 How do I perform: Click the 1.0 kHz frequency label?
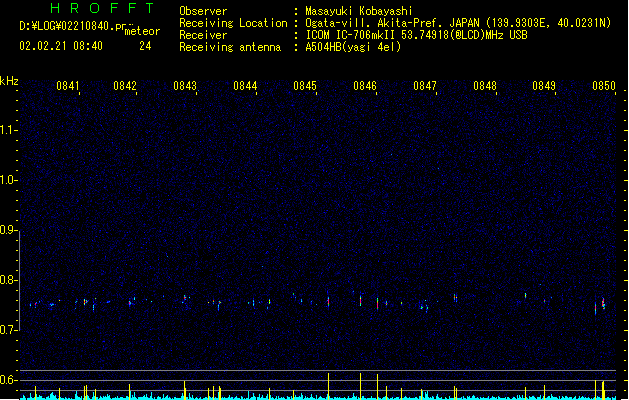click(x=8, y=180)
